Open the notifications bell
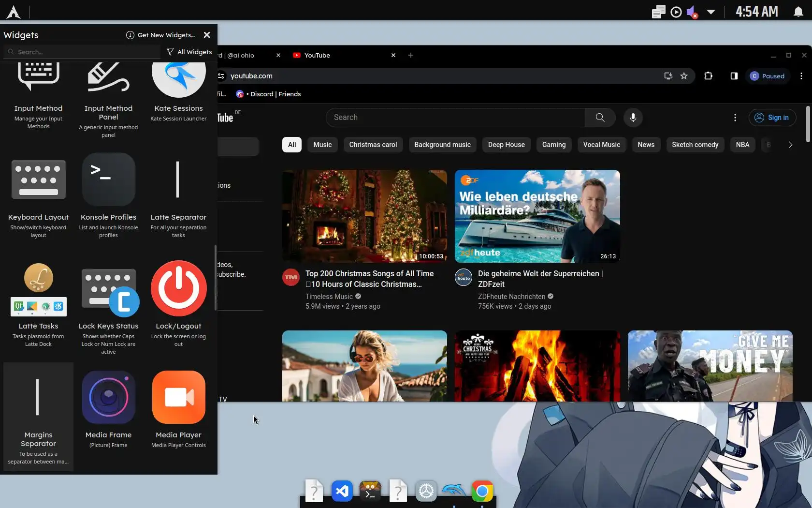812x508 pixels. pos(798,12)
